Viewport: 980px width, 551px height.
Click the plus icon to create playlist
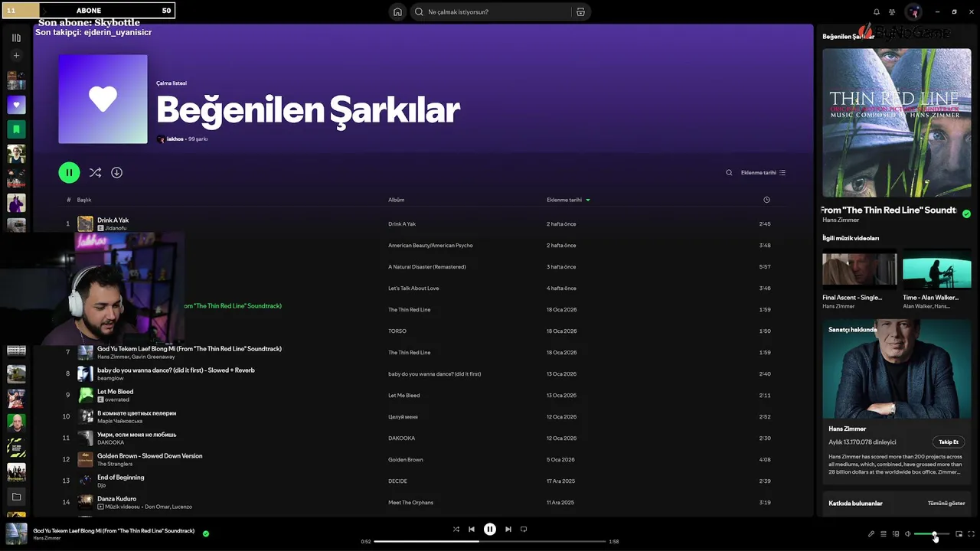click(16, 56)
